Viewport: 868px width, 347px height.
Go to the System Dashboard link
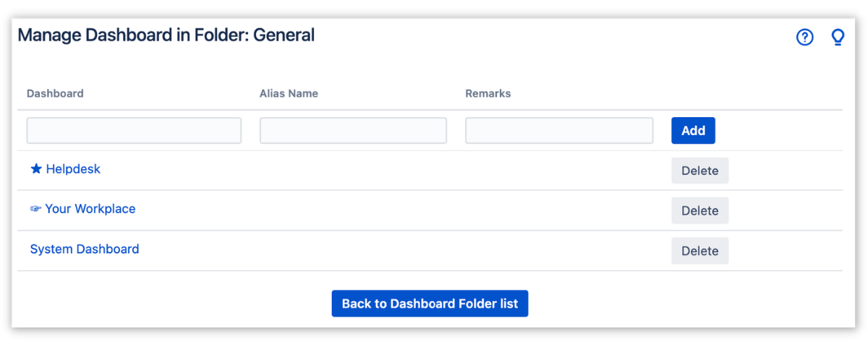coord(85,249)
